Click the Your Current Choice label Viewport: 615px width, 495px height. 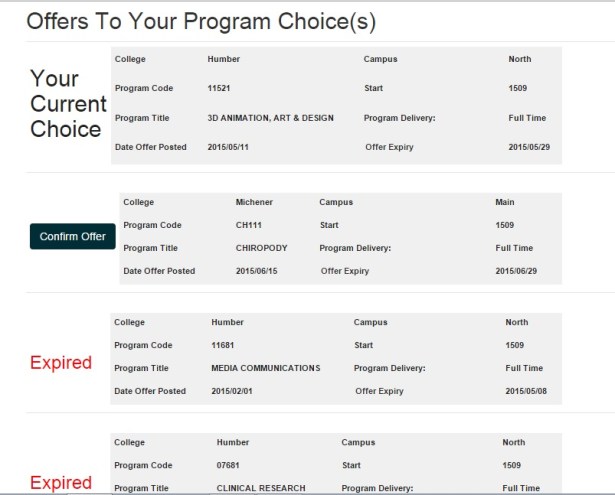click(67, 104)
